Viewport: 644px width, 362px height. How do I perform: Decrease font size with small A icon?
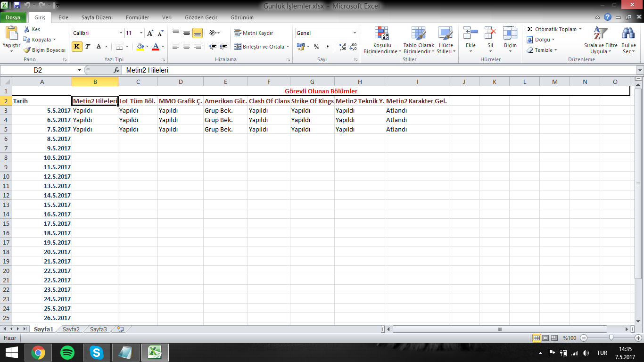coord(160,33)
